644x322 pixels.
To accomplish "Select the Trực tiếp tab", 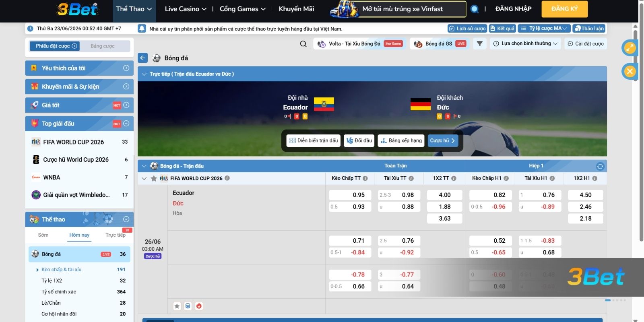I will pos(116,235).
